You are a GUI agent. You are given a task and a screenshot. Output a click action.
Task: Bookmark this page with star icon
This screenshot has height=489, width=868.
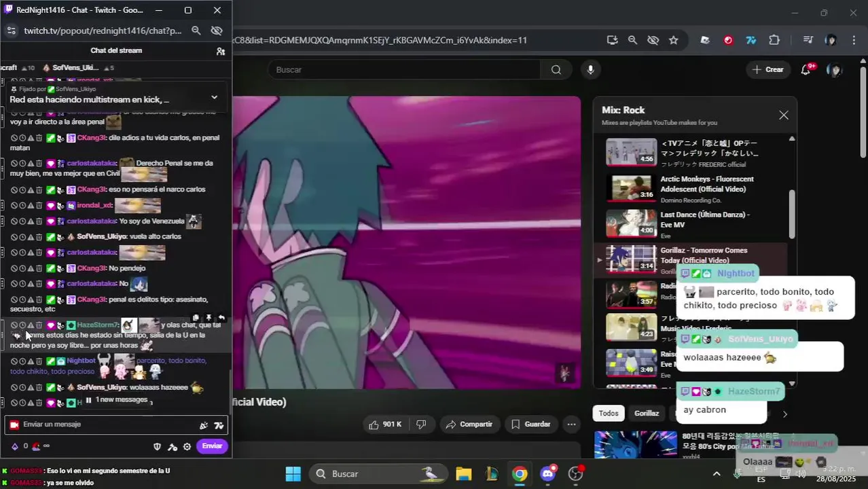[673, 40]
